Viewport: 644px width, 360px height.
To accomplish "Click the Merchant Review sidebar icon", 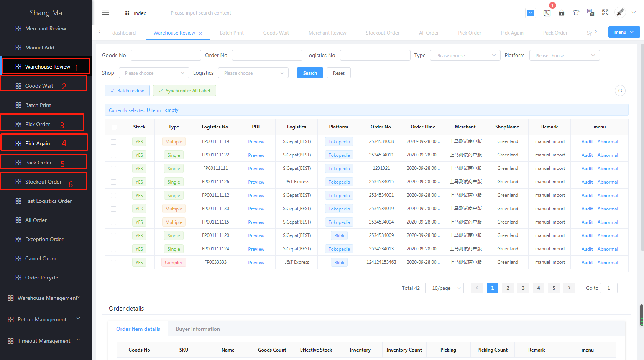I will click(18, 28).
